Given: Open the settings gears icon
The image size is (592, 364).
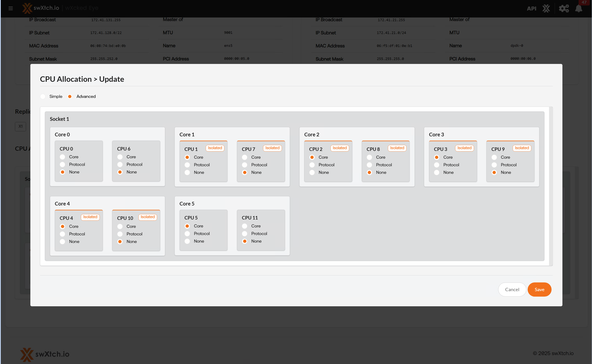Looking at the screenshot, I should (564, 9).
